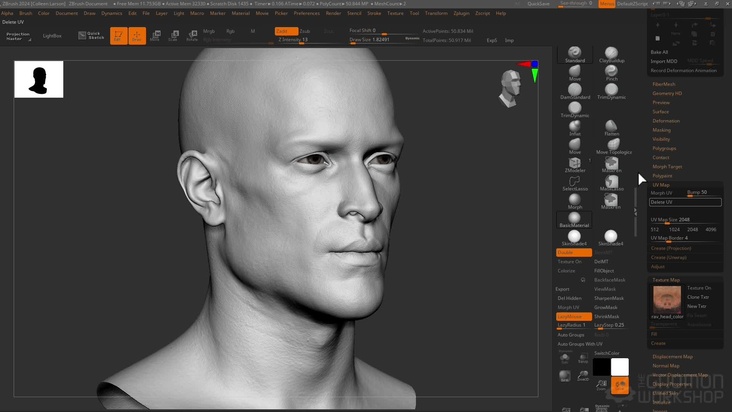This screenshot has height=412, width=732.
Task: Enable the Mrgb channel
Action: click(x=209, y=31)
